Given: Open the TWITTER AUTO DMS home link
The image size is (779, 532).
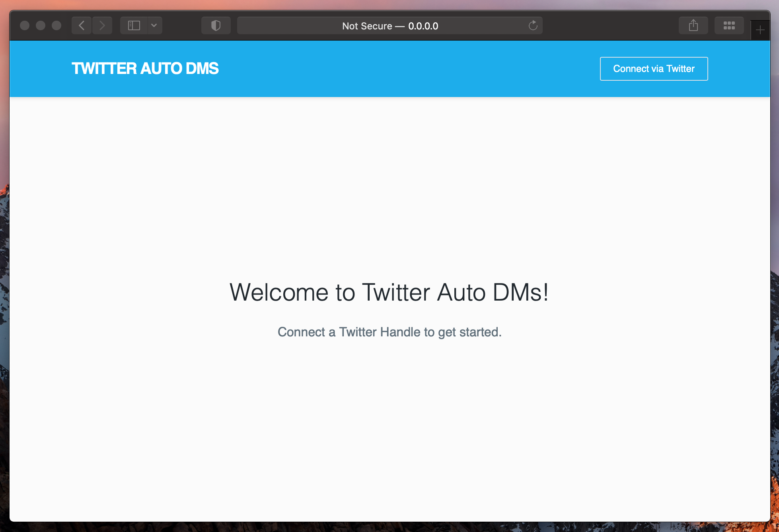Looking at the screenshot, I should tap(145, 68).
